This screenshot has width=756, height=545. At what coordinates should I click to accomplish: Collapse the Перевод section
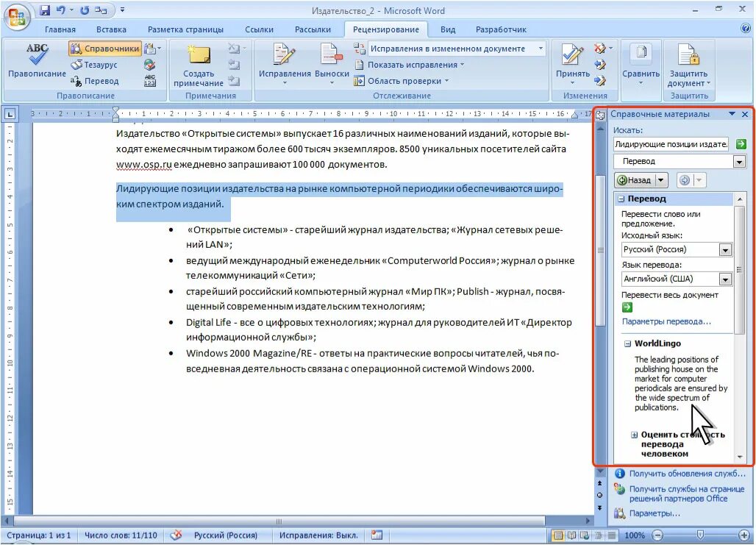[621, 199]
